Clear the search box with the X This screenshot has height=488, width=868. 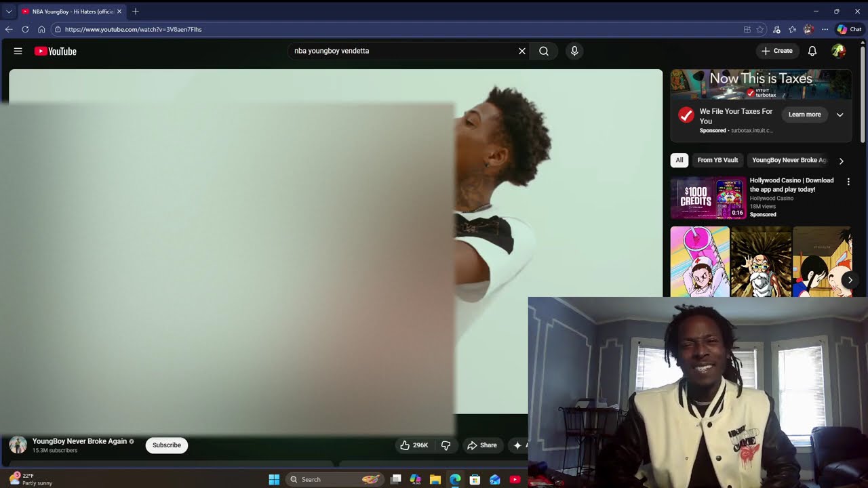coord(522,51)
